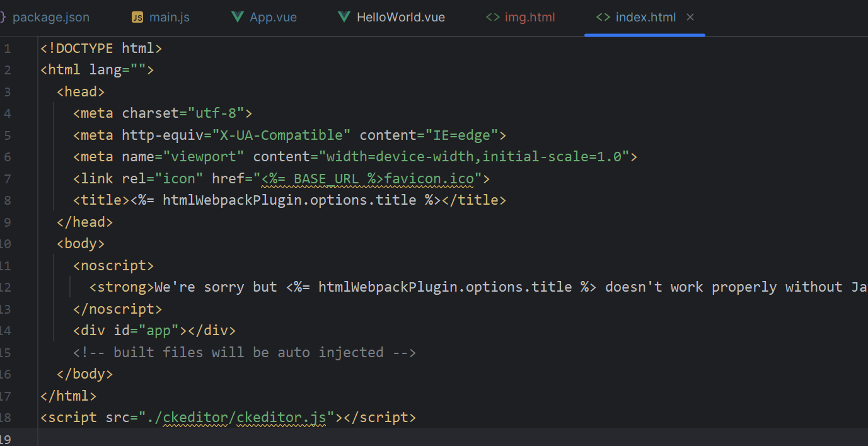Click the closing '</html>' tag

click(69, 396)
